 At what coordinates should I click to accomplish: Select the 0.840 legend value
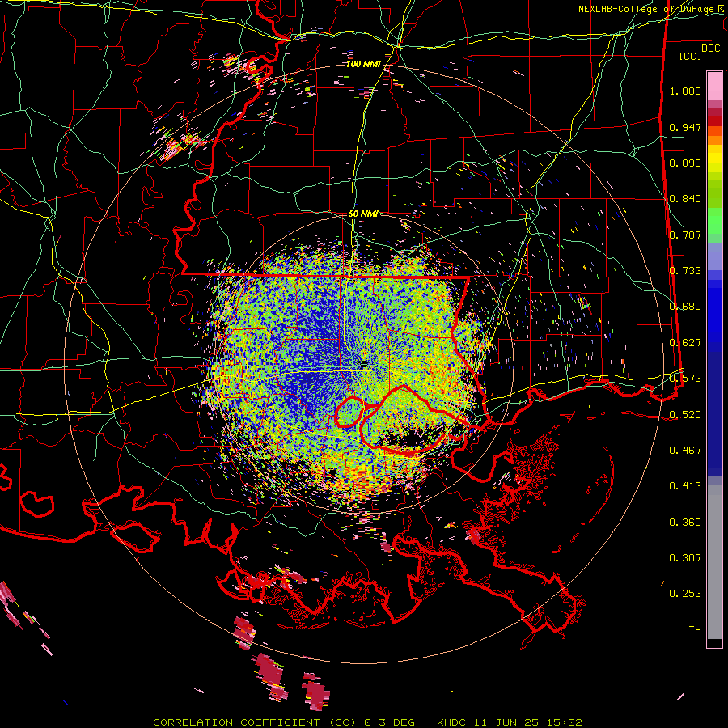pos(685,199)
